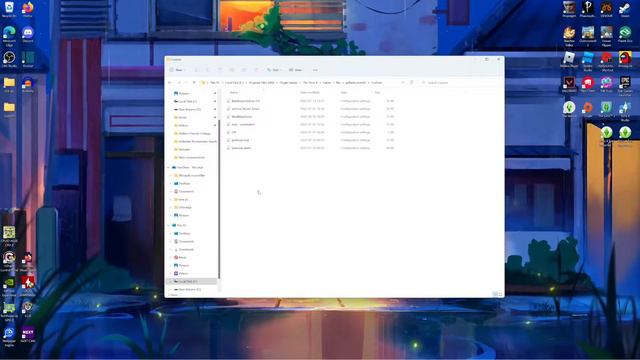Expand Downloads under This PC
This screenshot has height=360, width=640.
coord(171,249)
